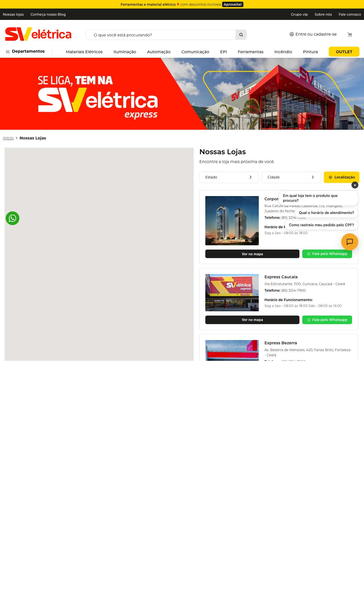Open EPI category

pos(224,52)
